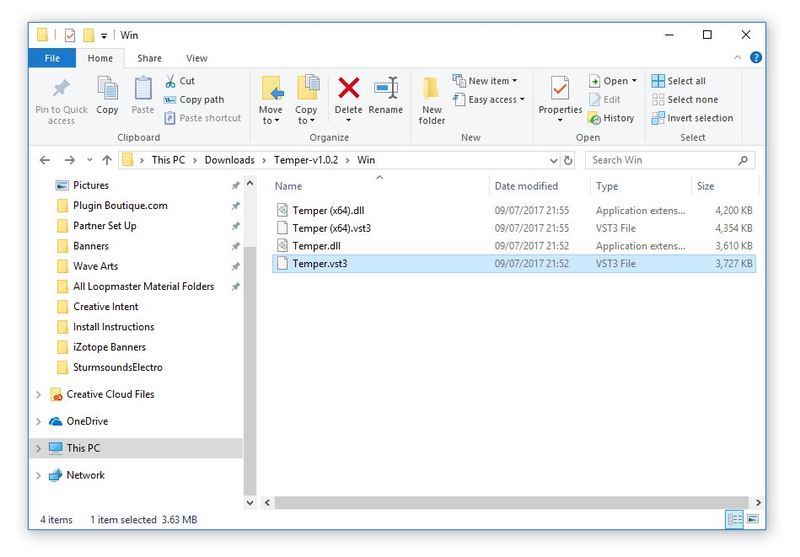Screen dimensions: 800x557
Task: Open the View ribbon tab
Action: (x=196, y=58)
